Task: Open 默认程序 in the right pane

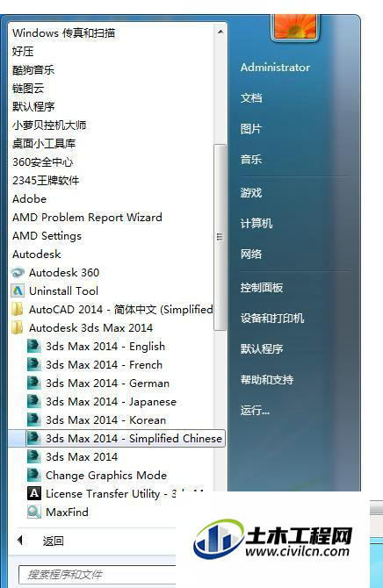Action: tap(262, 348)
